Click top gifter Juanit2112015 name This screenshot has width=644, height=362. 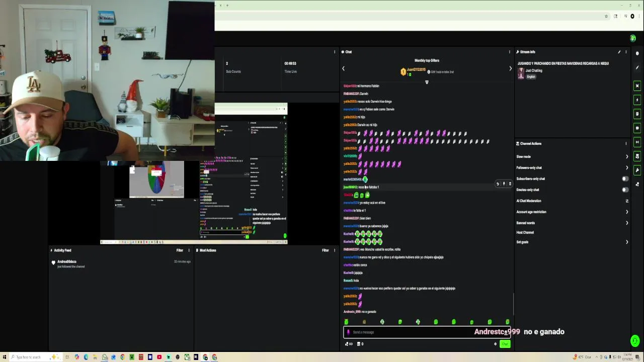(416, 69)
